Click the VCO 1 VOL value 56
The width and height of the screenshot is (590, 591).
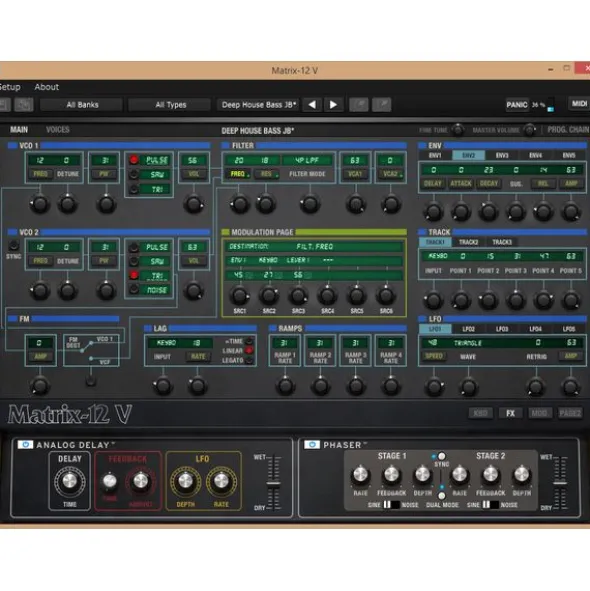coord(193,161)
